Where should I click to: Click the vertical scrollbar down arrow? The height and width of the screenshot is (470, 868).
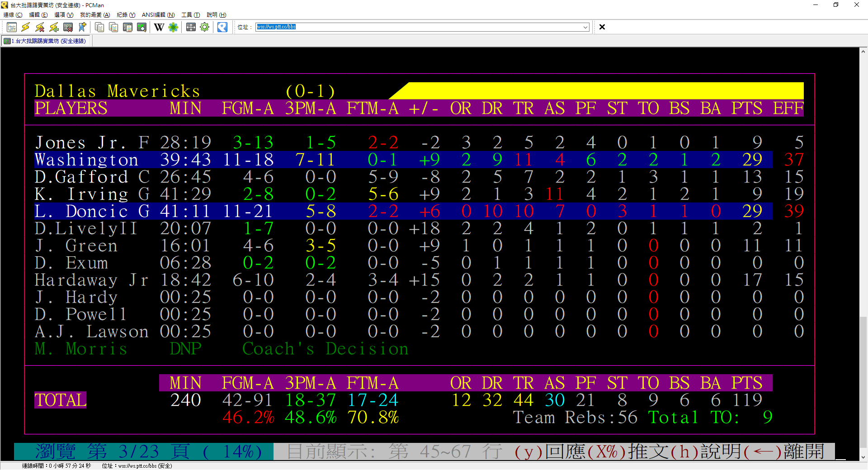[x=863, y=457]
